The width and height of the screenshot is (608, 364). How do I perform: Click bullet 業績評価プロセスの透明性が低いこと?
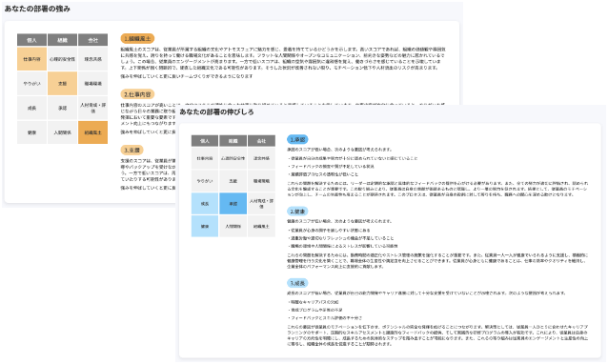323,174
